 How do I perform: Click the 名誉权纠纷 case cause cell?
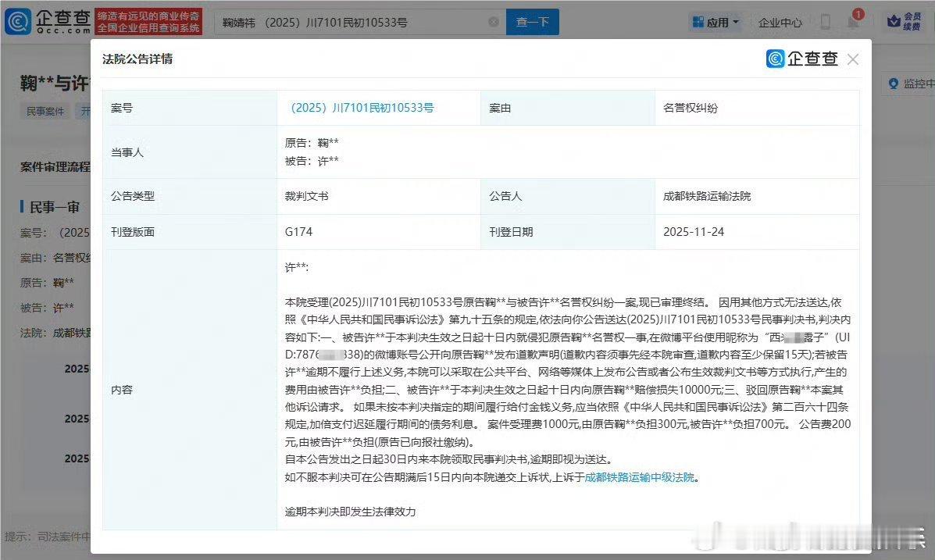tap(757, 108)
